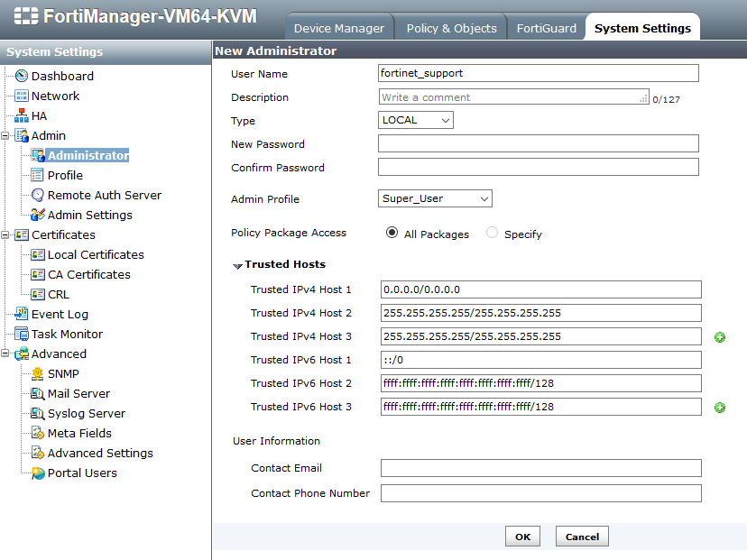Add another trusted IPv6 host
747x560 pixels.
[720, 408]
